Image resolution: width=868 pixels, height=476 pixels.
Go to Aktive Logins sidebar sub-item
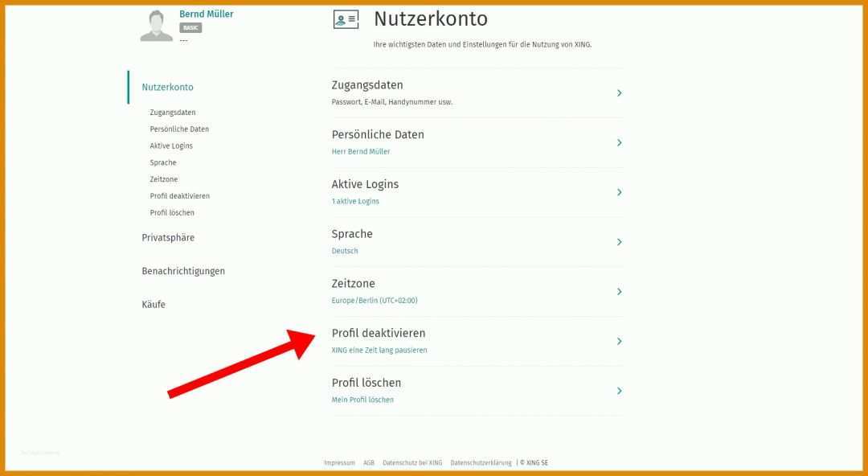point(171,146)
